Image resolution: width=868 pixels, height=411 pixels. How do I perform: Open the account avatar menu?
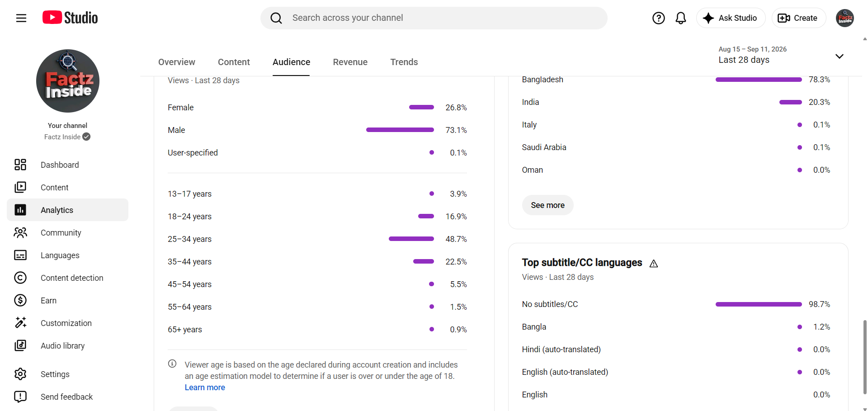844,18
